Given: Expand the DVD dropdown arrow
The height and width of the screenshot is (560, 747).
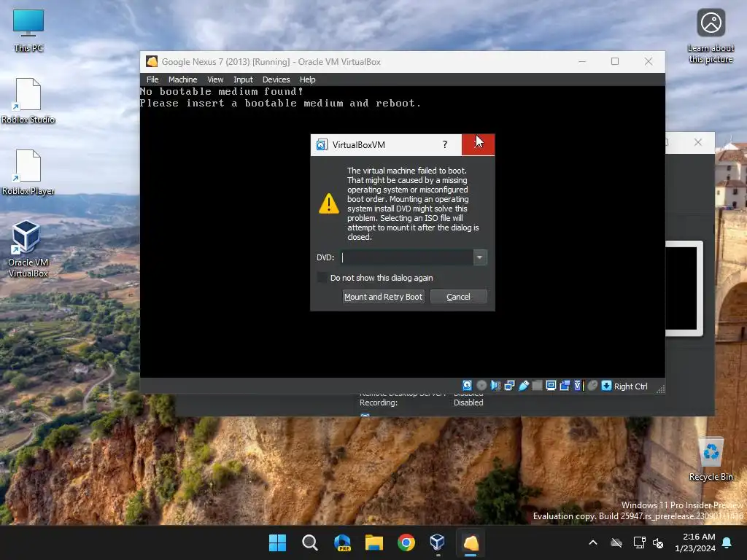Looking at the screenshot, I should [480, 257].
